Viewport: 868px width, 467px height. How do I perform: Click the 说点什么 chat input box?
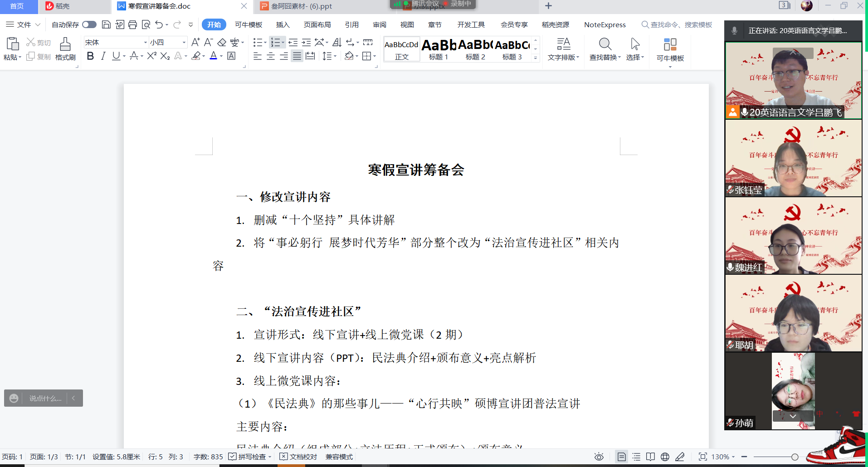click(x=45, y=398)
